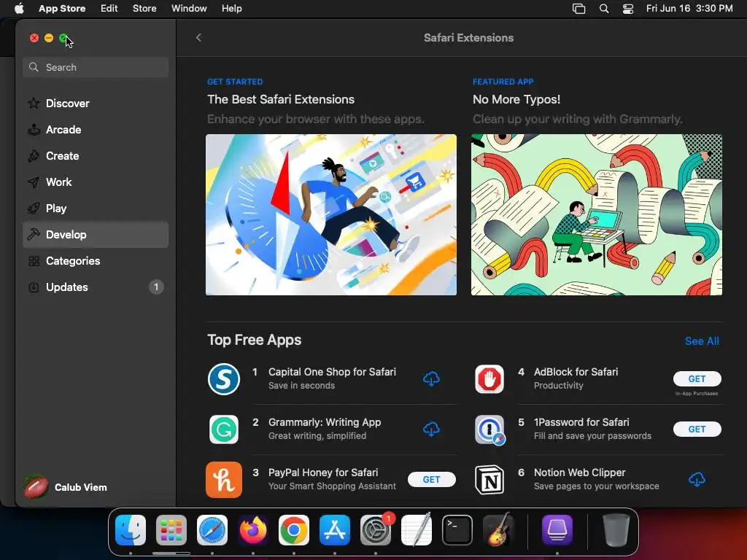Open Firefox from the Dock
The width and height of the screenshot is (747, 560).
coord(253,530)
